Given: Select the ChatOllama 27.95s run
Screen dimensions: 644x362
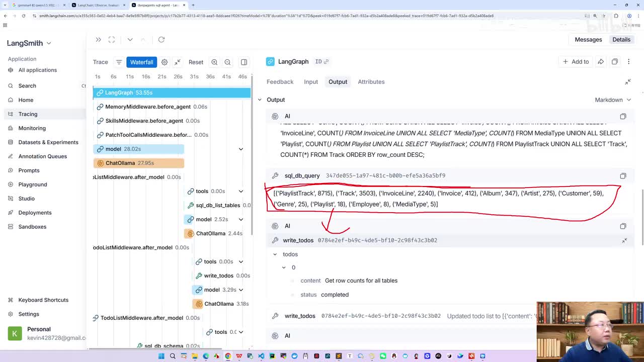Looking at the screenshot, I should [x=139, y=163].
